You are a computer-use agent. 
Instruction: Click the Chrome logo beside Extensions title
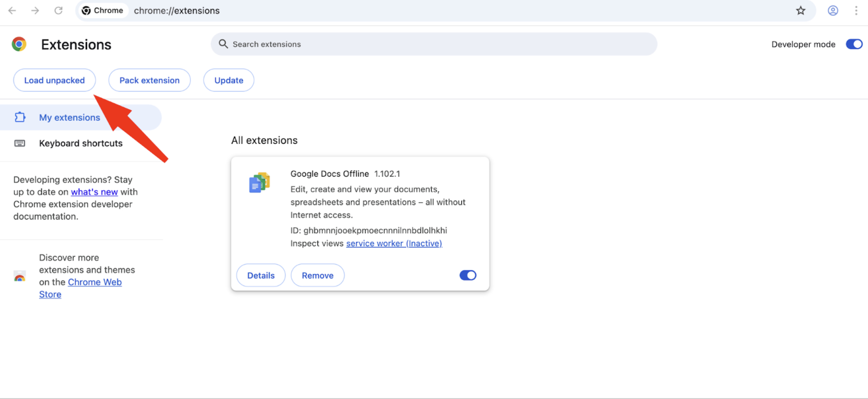click(19, 44)
